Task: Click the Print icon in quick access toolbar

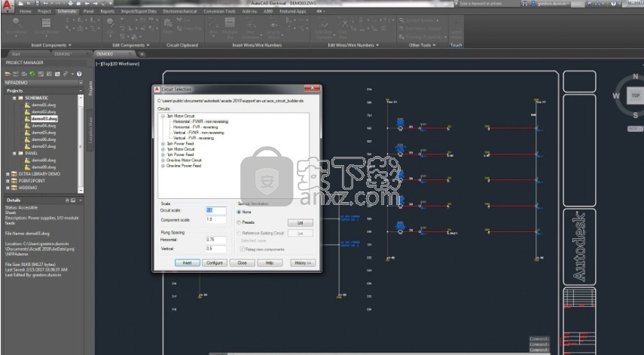Action: pos(71,3)
